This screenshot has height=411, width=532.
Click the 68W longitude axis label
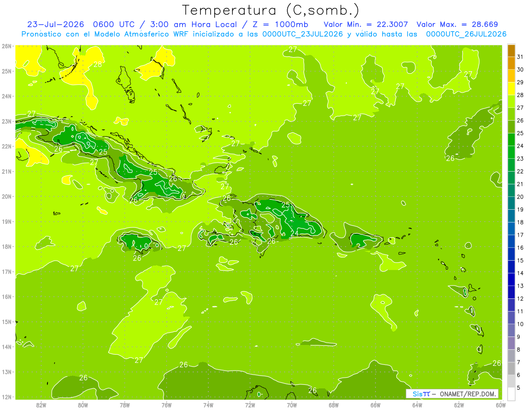tap(333, 405)
